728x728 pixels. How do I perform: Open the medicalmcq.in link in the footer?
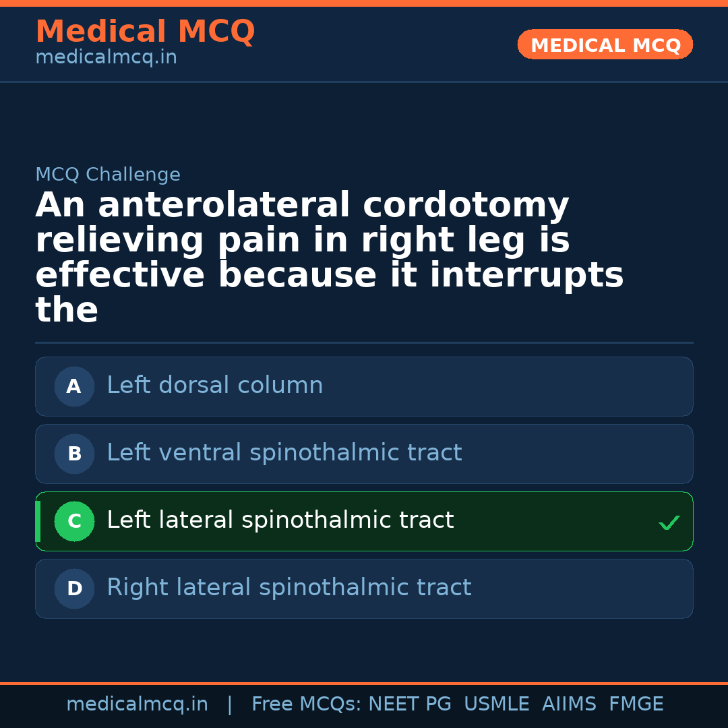click(137, 704)
